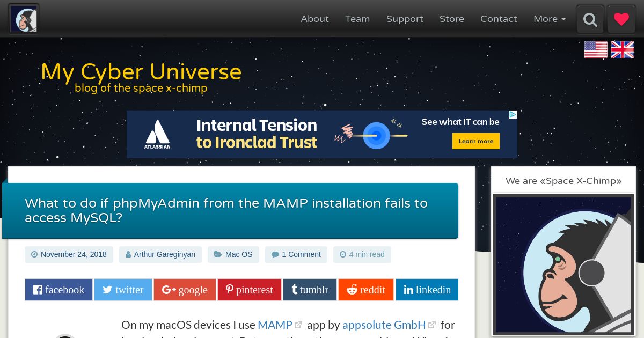Open the Store menu item
Screen dimensions: 644x338
[x=452, y=19]
